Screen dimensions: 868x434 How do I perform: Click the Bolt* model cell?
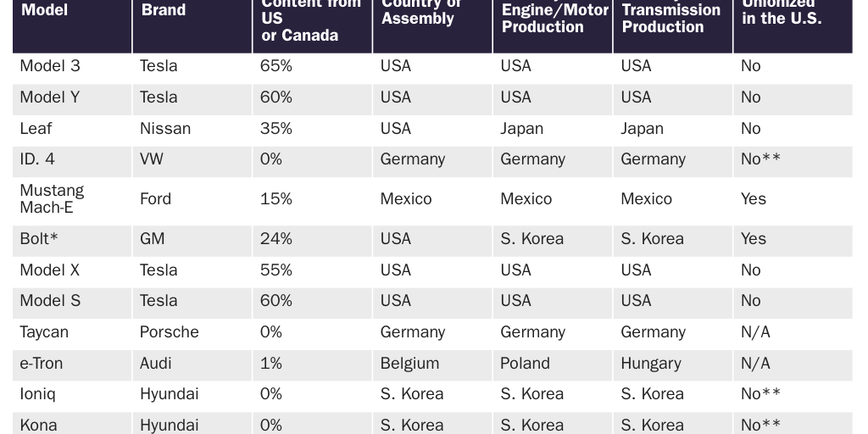(x=39, y=239)
